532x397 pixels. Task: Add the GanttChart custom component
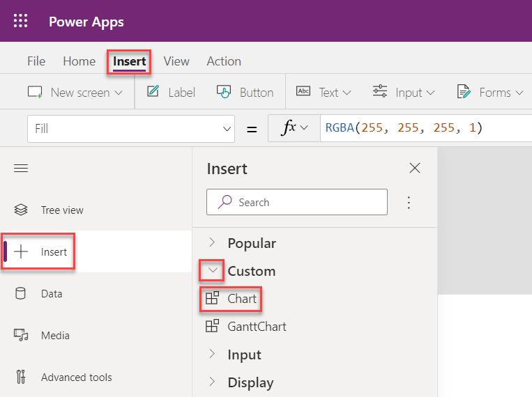[x=256, y=327]
